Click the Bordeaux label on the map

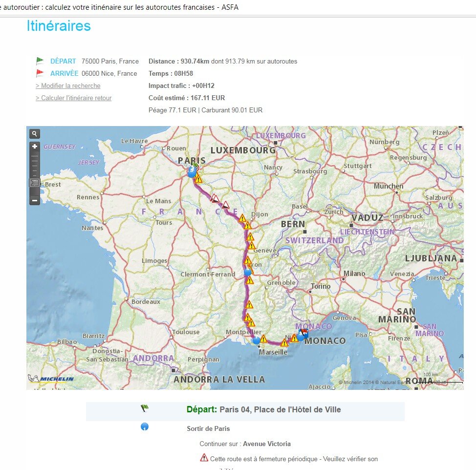pyautogui.click(x=146, y=301)
